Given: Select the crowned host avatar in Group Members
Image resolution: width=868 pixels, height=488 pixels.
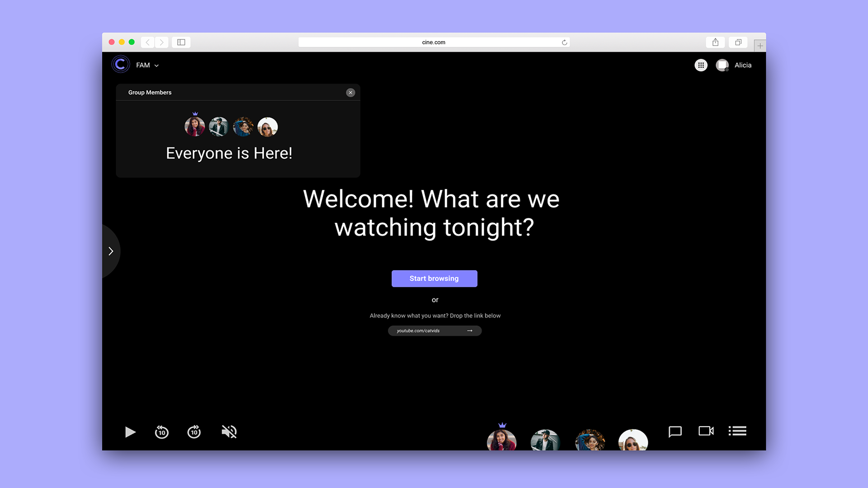Looking at the screenshot, I should (x=195, y=127).
